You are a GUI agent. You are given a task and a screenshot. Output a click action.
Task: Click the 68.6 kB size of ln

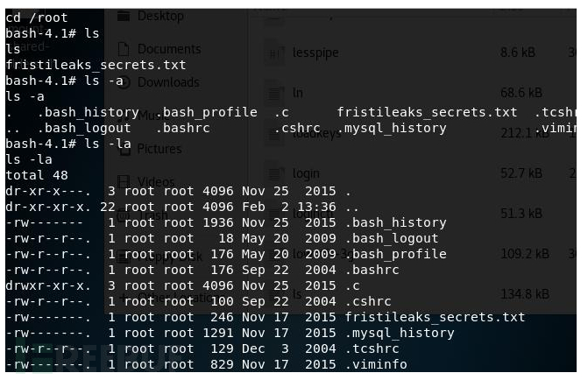(516, 91)
